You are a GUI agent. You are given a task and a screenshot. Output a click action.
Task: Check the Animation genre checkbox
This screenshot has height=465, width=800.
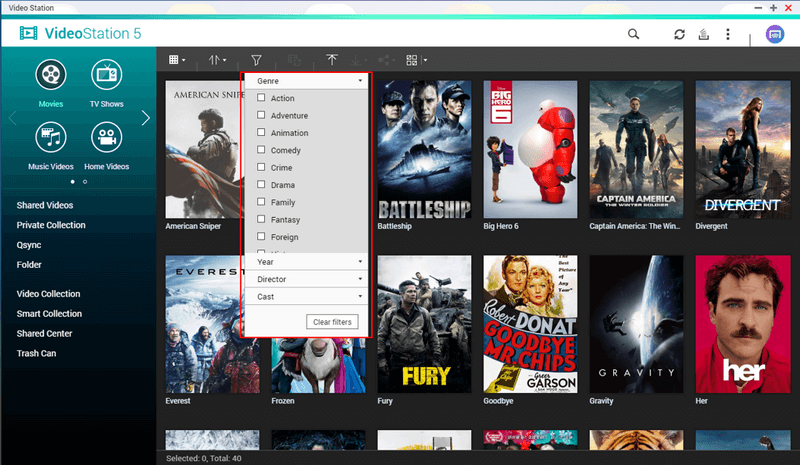point(261,132)
